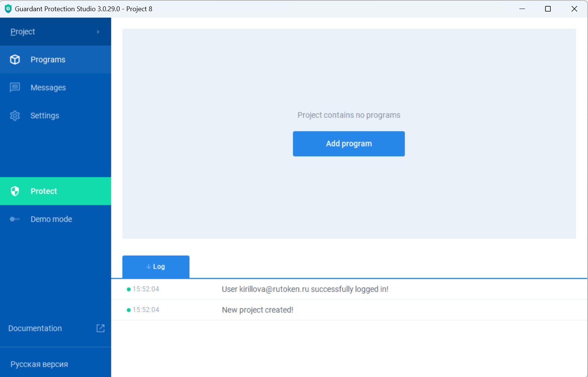Click the Guardant logo in title bar
Image resolution: width=588 pixels, height=377 pixels.
tap(8, 9)
